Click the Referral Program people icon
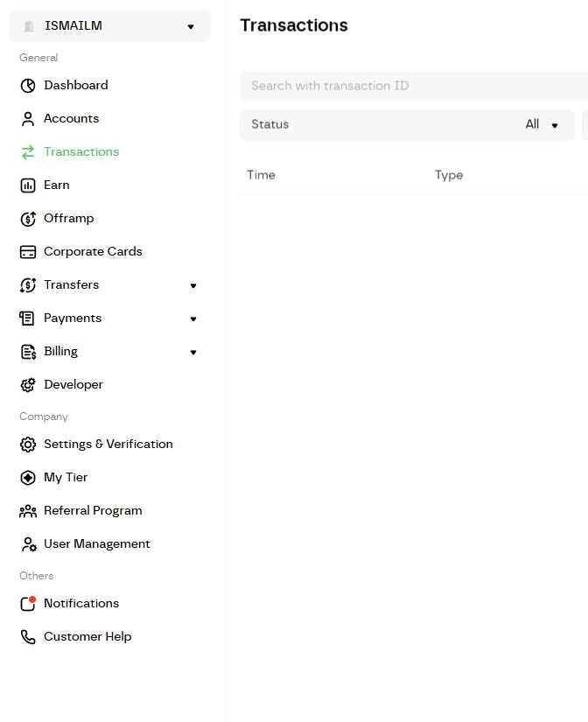The width and height of the screenshot is (588, 722). (x=28, y=511)
